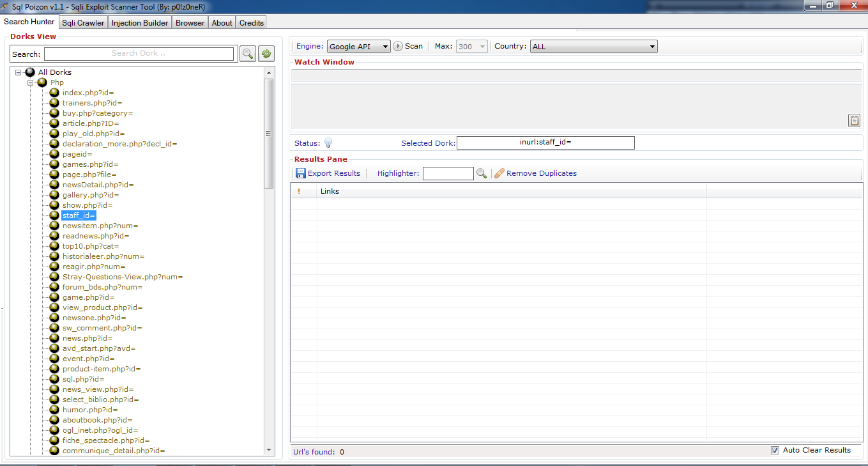
Task: Click the sphere icon beside pageid=
Action: (x=54, y=154)
